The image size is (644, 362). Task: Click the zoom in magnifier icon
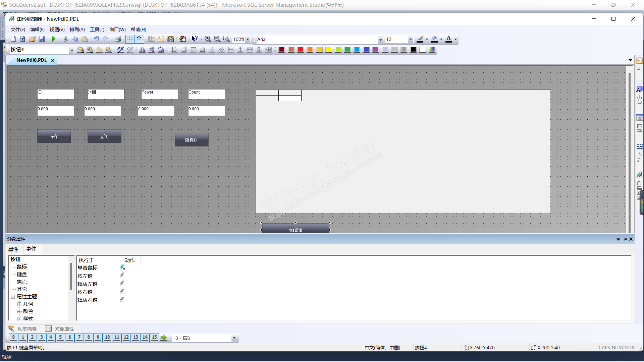tap(208, 39)
